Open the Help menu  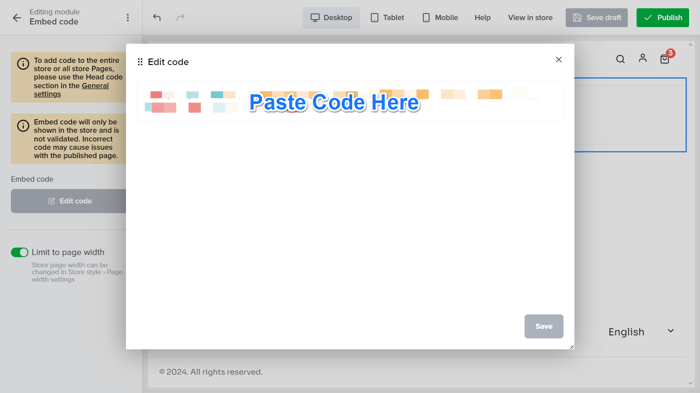coord(482,18)
